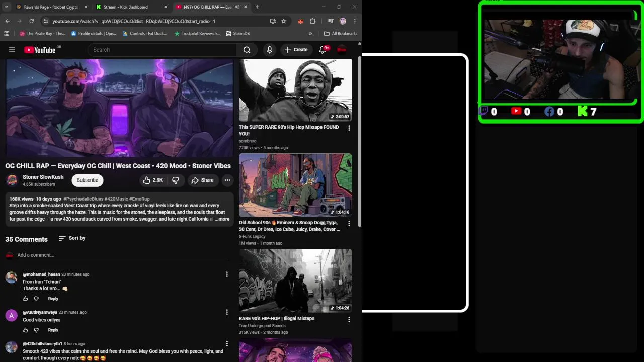Show hidden bookmarks overflow chevron
The image size is (644, 362).
point(310,34)
